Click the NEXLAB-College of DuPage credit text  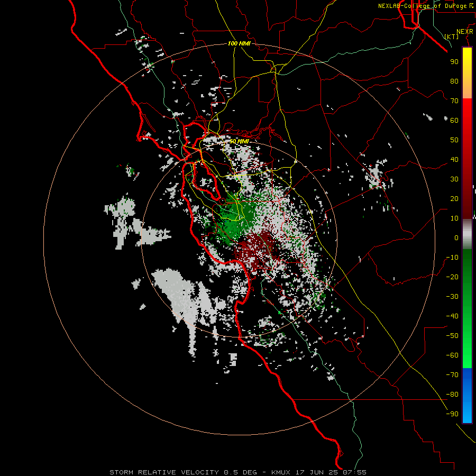click(x=425, y=6)
